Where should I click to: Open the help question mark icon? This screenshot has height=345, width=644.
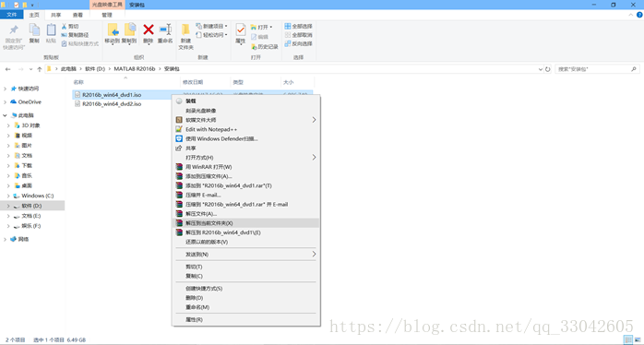639,15
